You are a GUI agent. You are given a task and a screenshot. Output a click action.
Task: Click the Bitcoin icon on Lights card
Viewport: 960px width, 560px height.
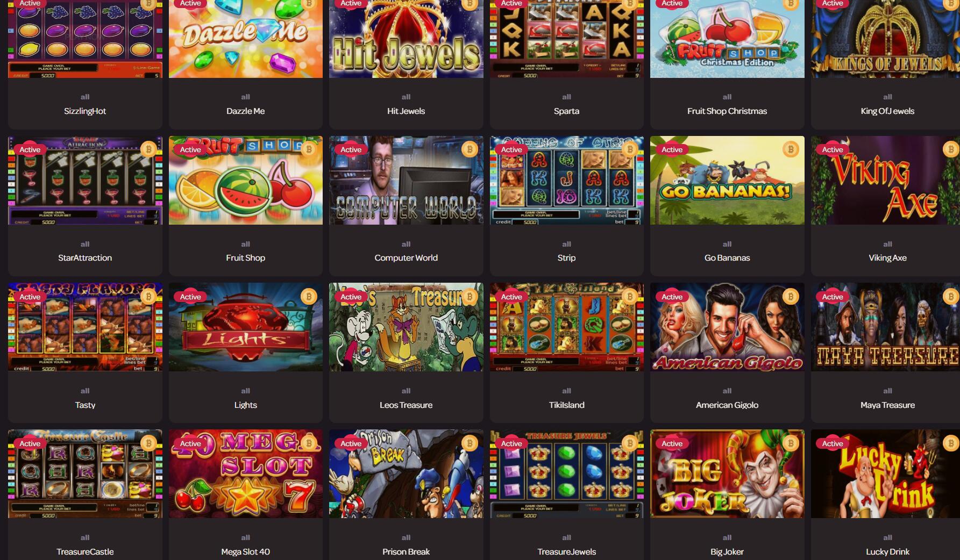309,296
